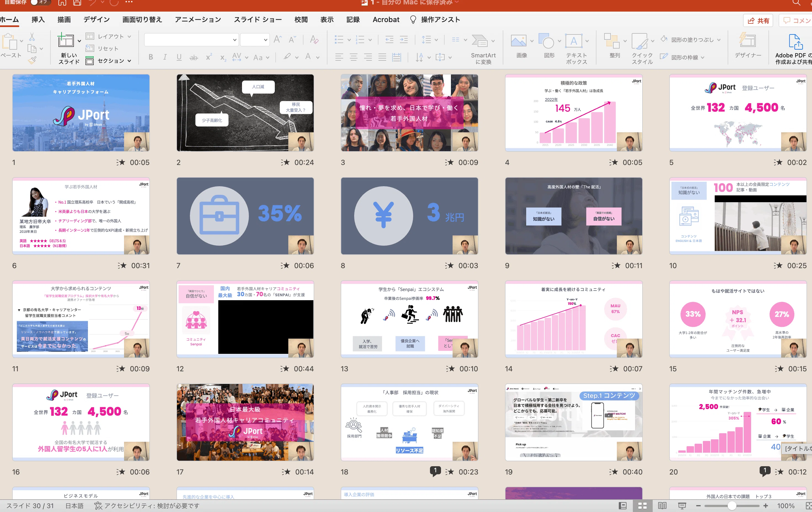This screenshot has width=812, height=512.
Task: Open the 挿入 ribbon tab
Action: [38, 20]
